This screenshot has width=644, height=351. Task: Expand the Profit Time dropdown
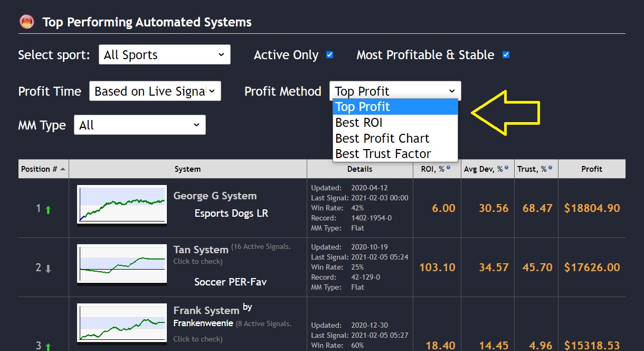tap(155, 91)
